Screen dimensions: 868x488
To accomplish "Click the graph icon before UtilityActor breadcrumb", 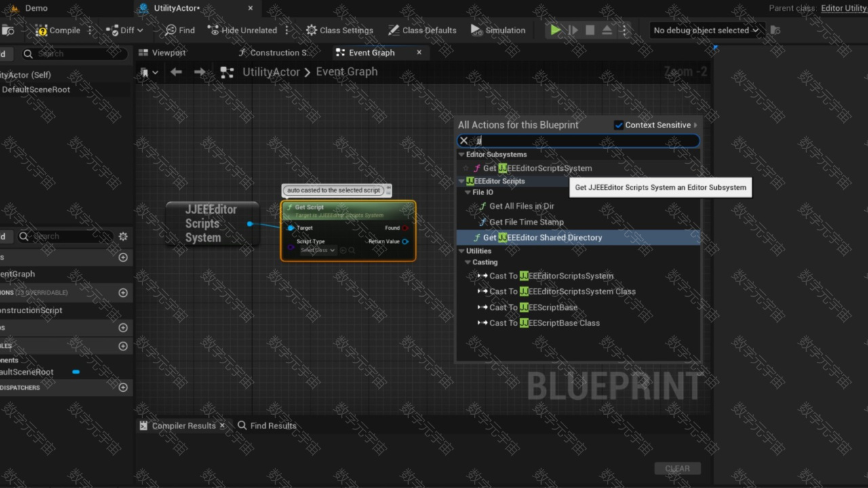I will (x=227, y=72).
